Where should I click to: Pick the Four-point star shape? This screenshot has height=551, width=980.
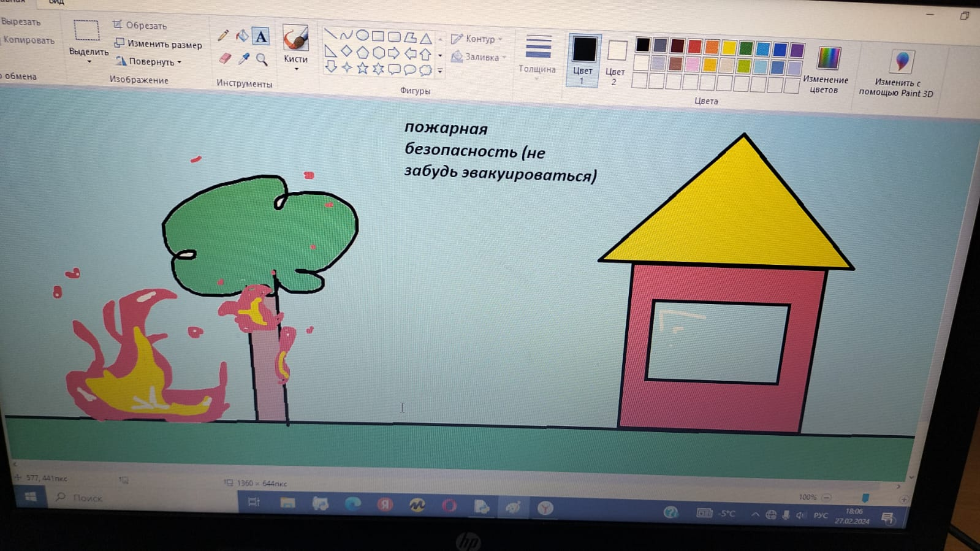(347, 67)
